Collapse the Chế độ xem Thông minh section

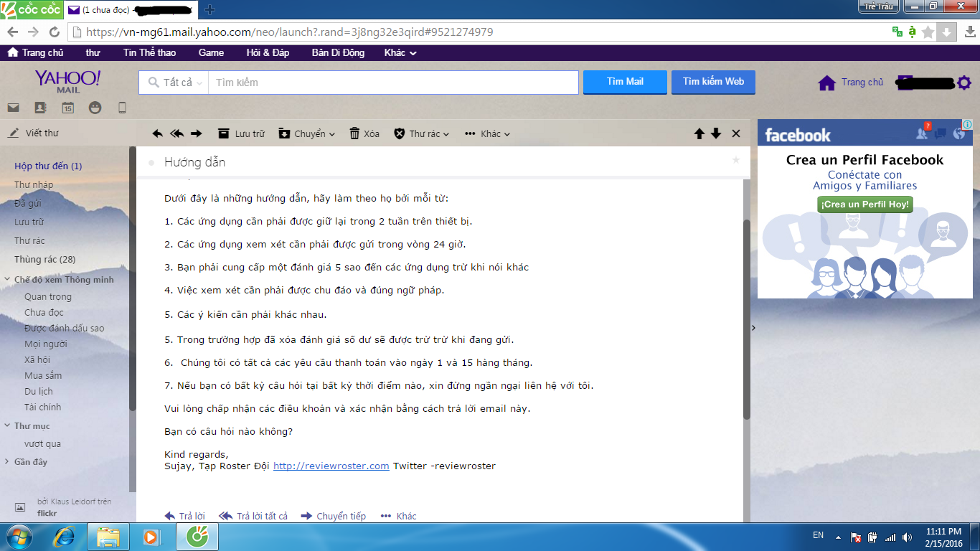coord(8,280)
